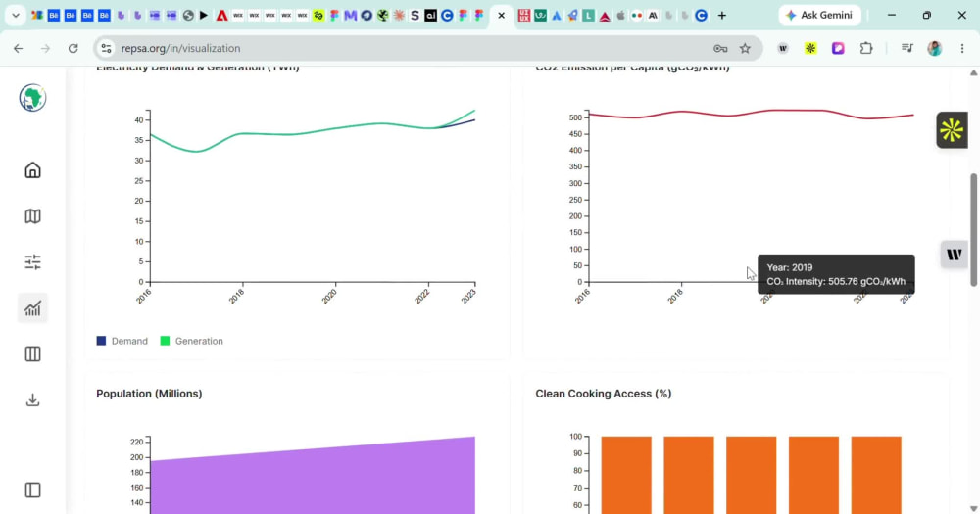Click the Population (Millions) chart title
This screenshot has width=980, height=514.
point(149,394)
